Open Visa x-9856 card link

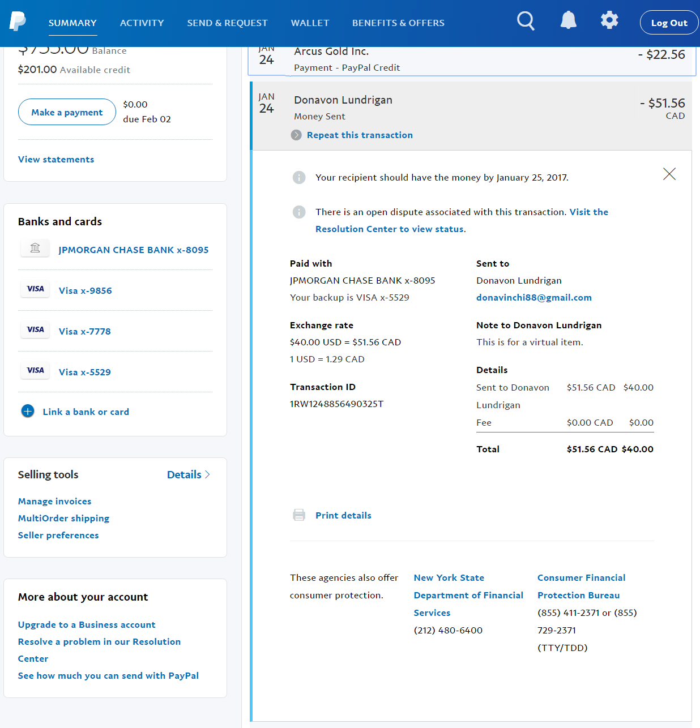click(86, 290)
